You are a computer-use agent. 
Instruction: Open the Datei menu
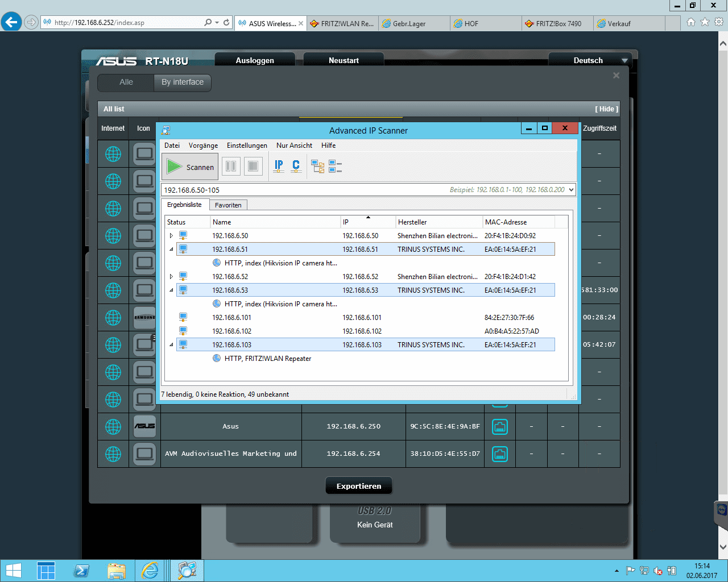point(172,145)
